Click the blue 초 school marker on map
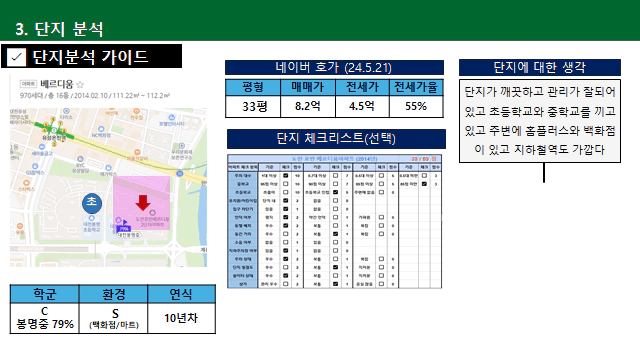 (92, 203)
